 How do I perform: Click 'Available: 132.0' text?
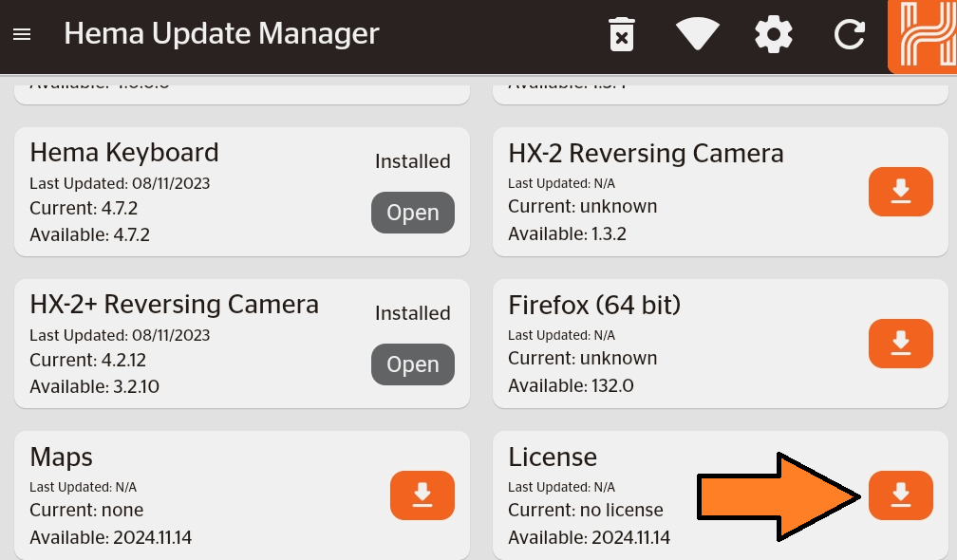click(572, 385)
